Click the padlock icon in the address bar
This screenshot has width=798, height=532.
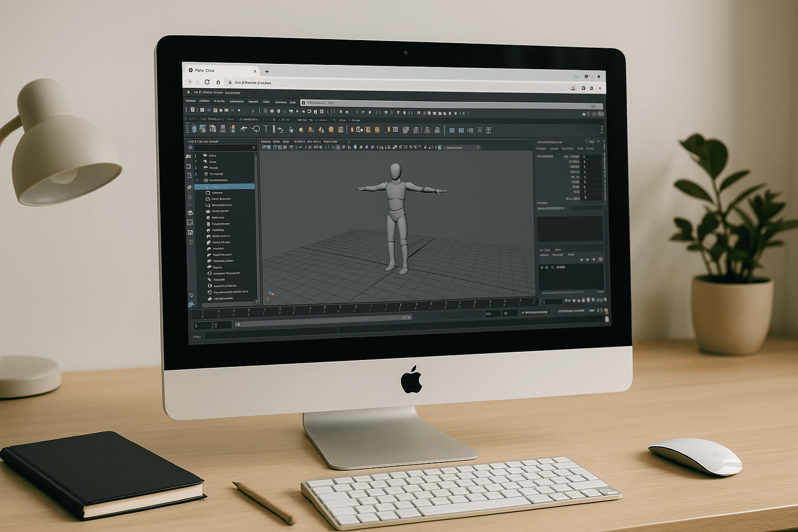coord(230,82)
